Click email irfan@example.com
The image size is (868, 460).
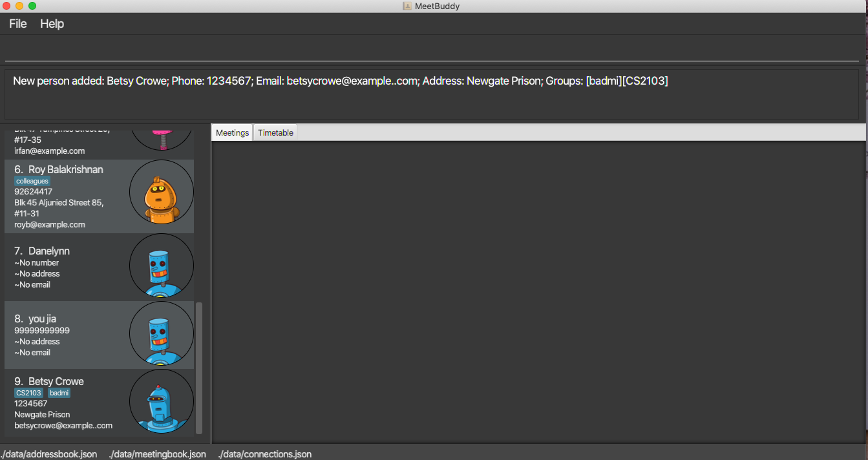[x=50, y=151]
